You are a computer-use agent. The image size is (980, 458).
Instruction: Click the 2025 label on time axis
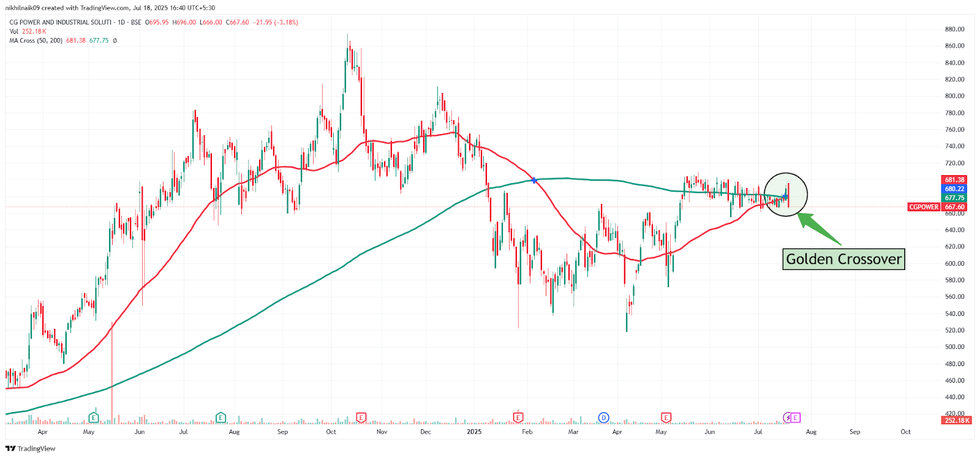[x=474, y=432]
